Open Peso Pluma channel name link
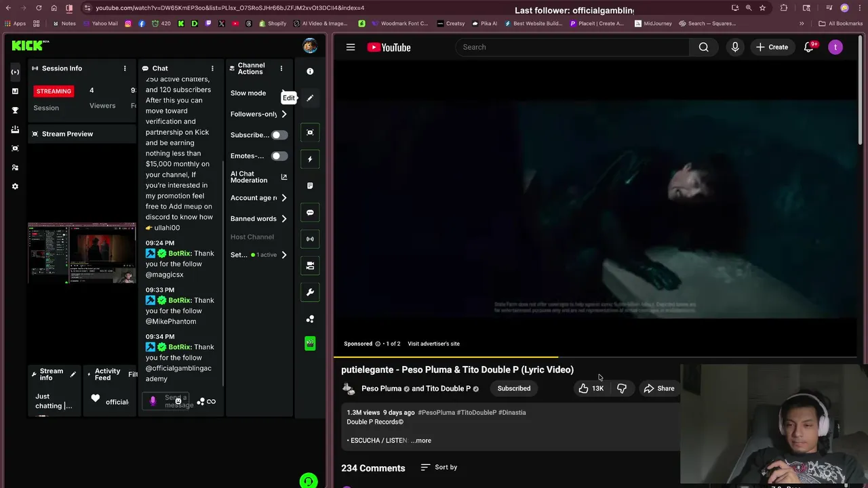868x488 pixels. 381,388
